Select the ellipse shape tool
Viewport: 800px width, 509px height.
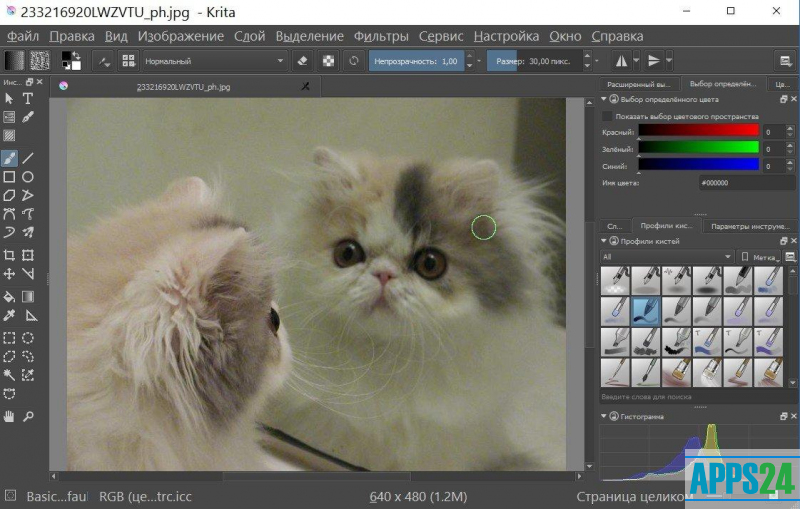[x=28, y=177]
